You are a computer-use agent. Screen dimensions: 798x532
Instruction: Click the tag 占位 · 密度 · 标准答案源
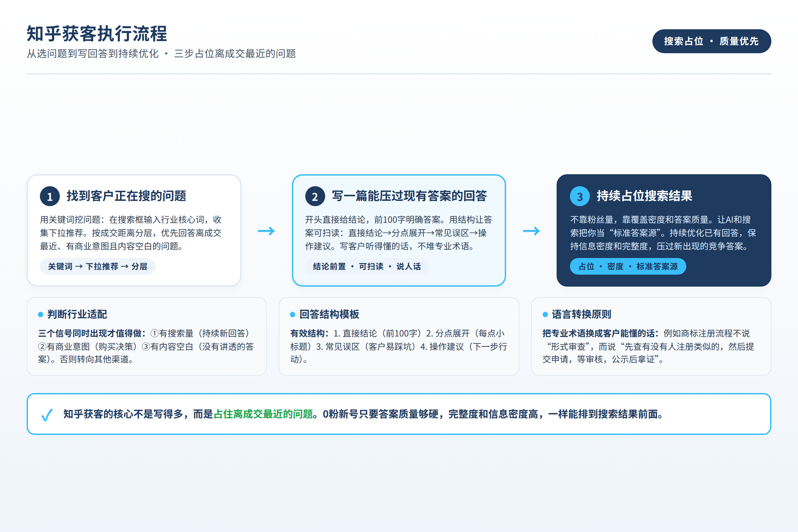(628, 266)
